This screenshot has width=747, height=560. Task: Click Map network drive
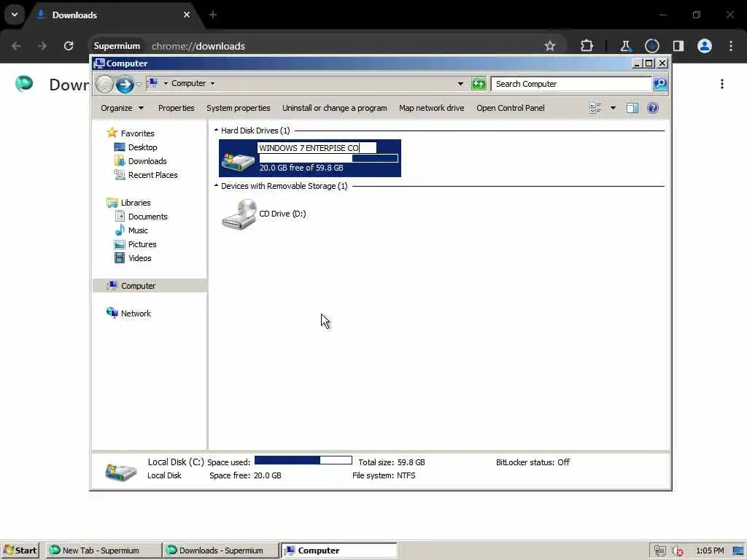(432, 108)
